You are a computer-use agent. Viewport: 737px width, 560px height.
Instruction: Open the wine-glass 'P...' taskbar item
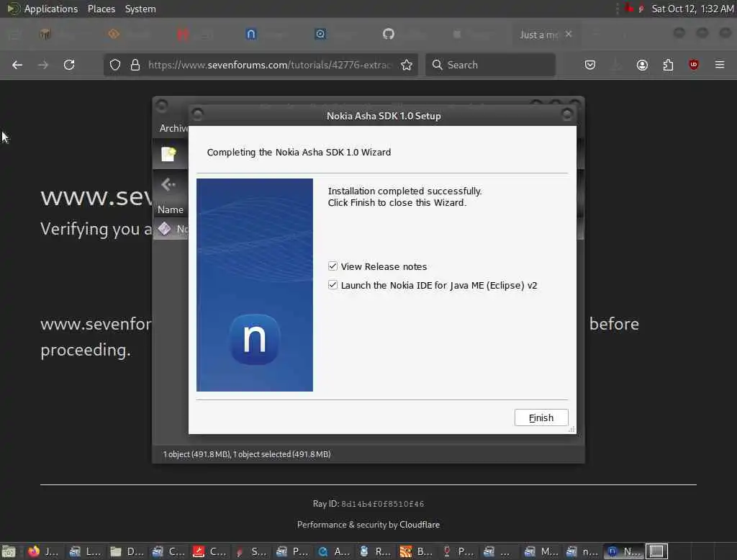[x=458, y=551]
